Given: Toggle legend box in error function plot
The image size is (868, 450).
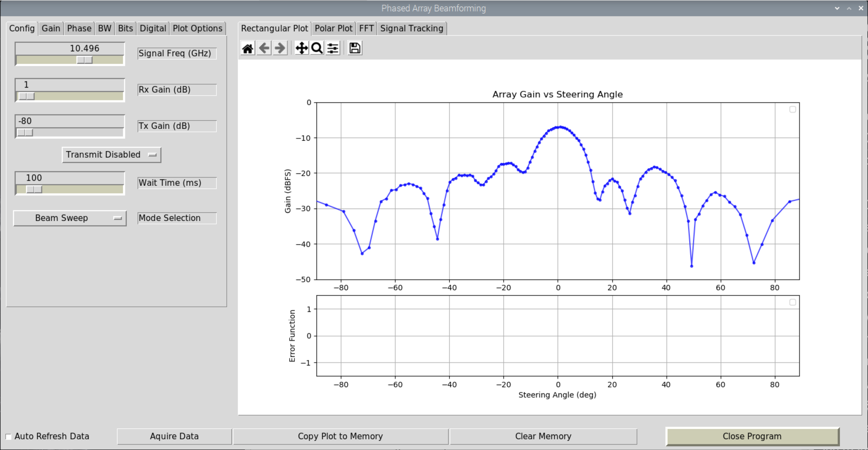Looking at the screenshot, I should click(x=792, y=302).
